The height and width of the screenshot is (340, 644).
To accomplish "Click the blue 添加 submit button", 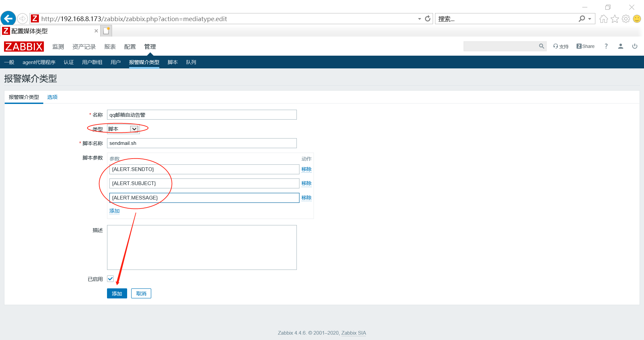I will [x=117, y=293].
